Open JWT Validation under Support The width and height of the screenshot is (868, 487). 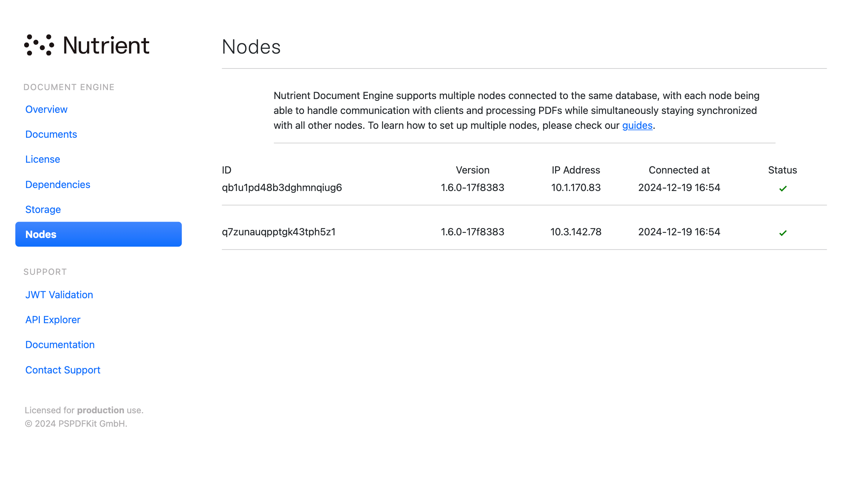[59, 295]
